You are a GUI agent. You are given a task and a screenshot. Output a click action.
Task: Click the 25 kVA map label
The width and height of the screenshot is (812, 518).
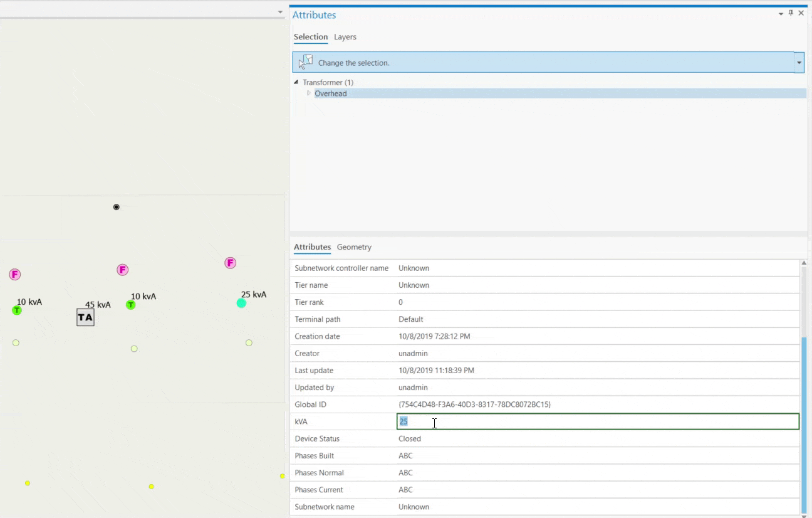coord(254,294)
